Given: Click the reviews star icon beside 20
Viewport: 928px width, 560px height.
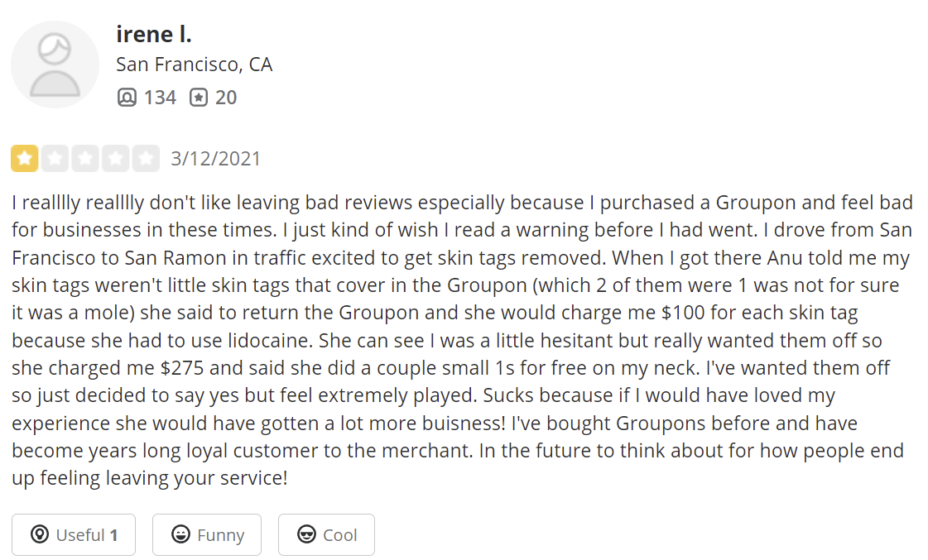Looking at the screenshot, I should point(199,97).
